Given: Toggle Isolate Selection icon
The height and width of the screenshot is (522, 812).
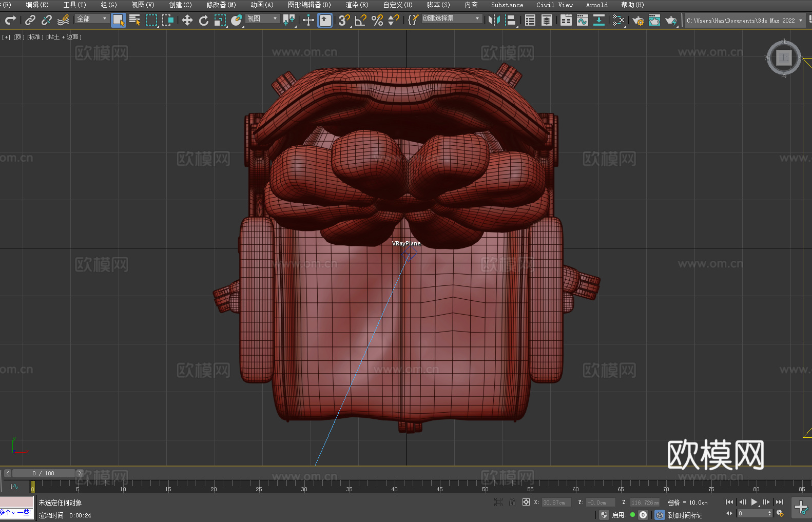Looking at the screenshot, I should click(498, 502).
